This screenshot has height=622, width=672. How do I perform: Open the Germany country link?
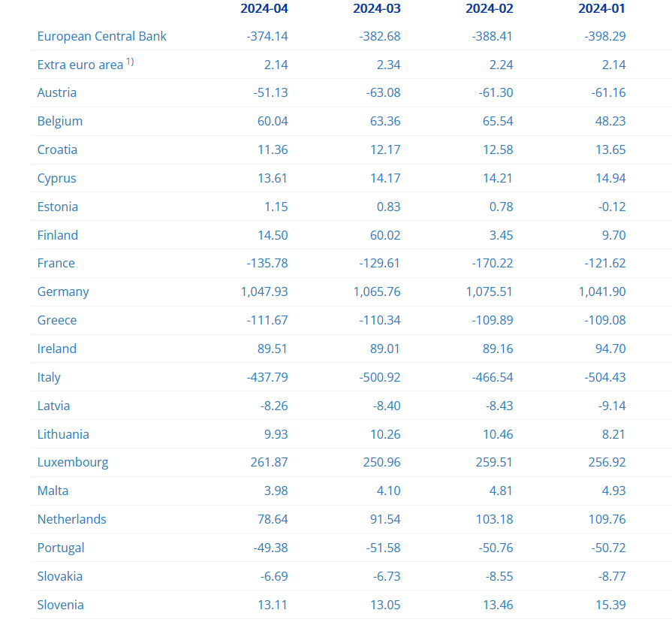pos(63,291)
